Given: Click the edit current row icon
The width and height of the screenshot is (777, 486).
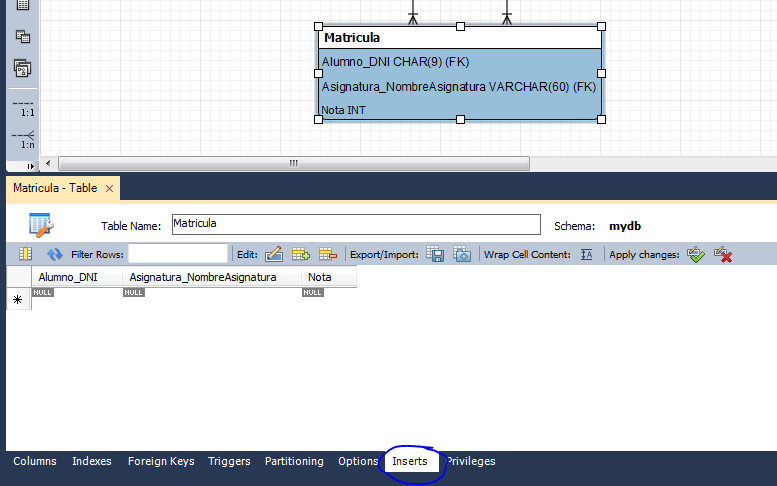Looking at the screenshot, I should coord(274,255).
